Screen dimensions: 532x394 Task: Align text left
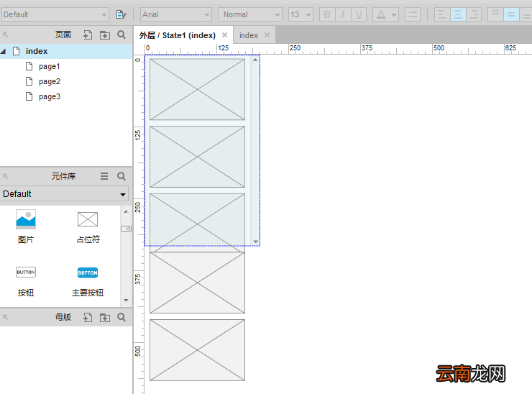(442, 14)
